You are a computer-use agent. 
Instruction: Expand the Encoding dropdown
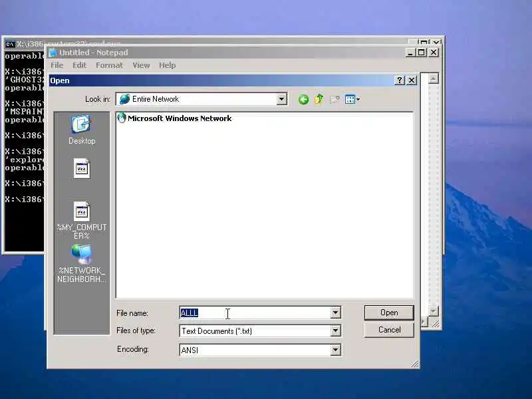click(x=335, y=350)
